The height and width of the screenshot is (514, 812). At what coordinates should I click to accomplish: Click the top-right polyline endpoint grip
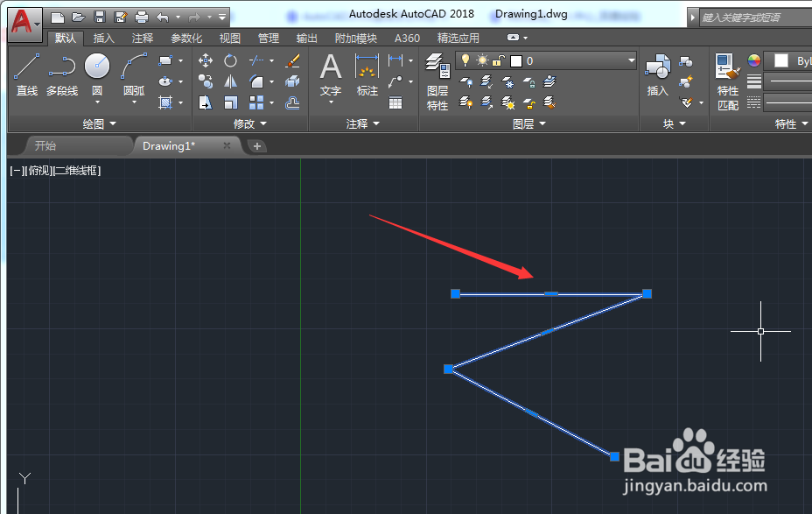647,294
